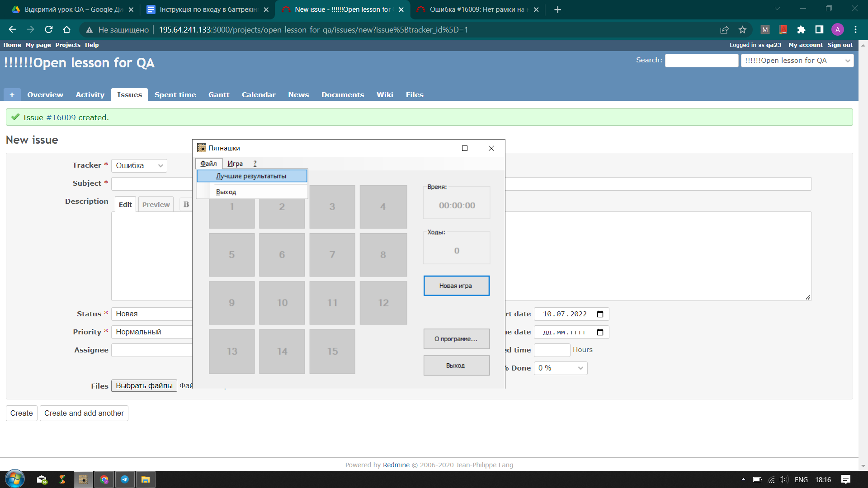Click the share page icon in address bar

pyautogui.click(x=724, y=30)
